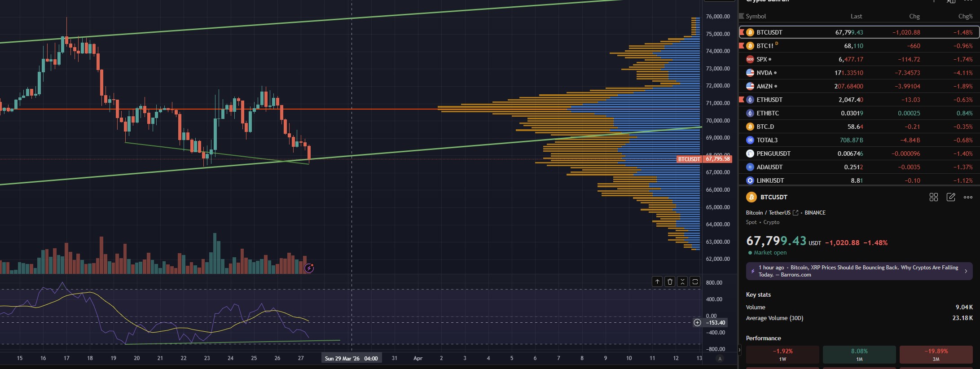Maximize the indicator pane

tap(695, 281)
